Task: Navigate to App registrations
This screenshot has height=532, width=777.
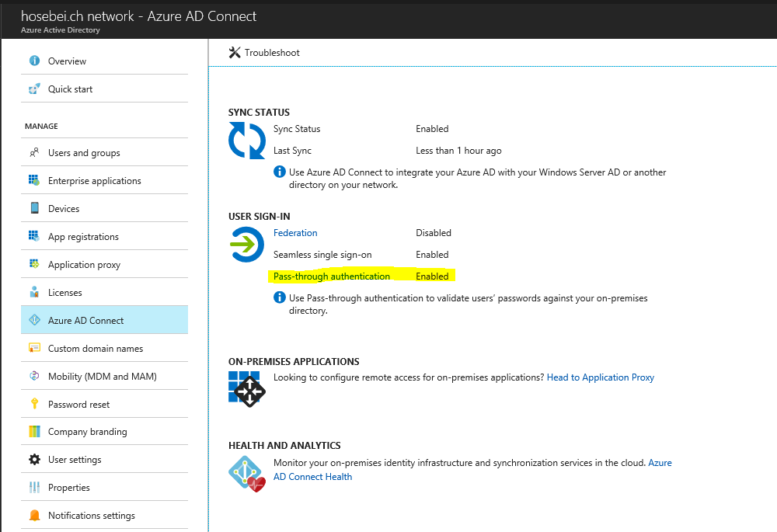Action: tap(105, 236)
